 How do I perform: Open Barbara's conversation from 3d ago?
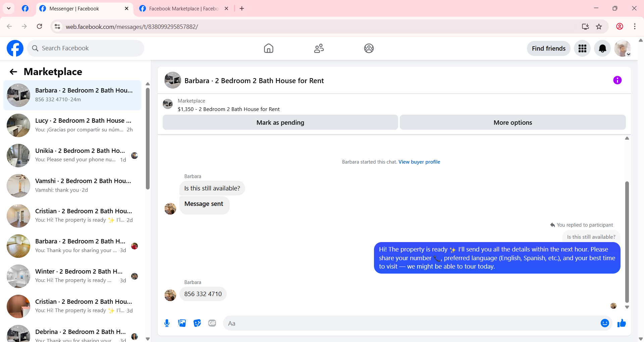tap(72, 246)
